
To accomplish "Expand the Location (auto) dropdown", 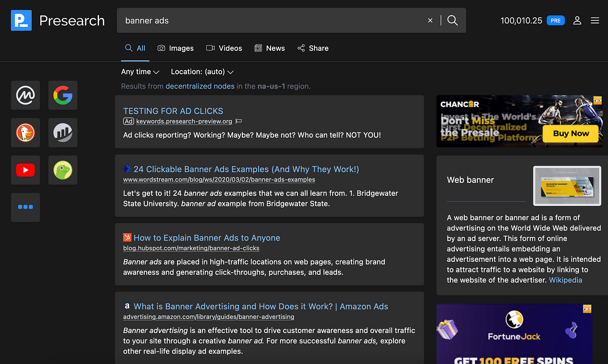I will click(x=202, y=72).
